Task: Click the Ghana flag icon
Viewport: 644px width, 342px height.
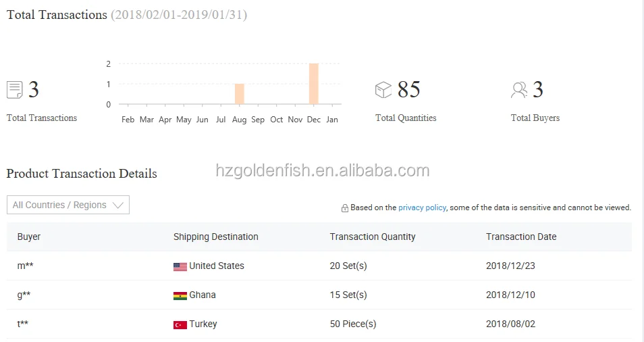Action: pyautogui.click(x=180, y=296)
